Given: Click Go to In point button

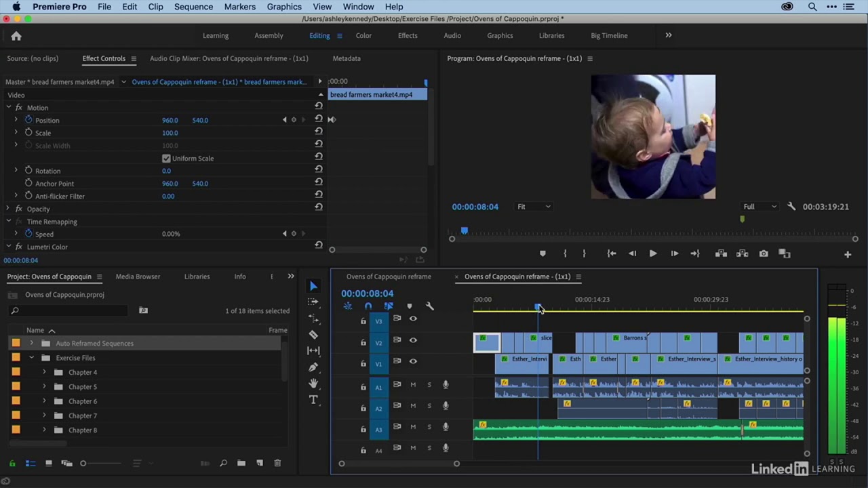Looking at the screenshot, I should pos(612,253).
